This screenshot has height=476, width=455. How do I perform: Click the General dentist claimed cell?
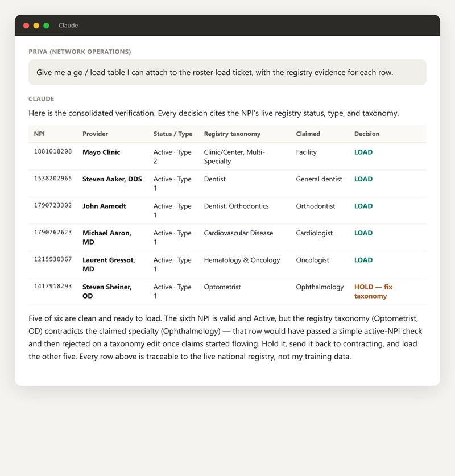point(319,179)
